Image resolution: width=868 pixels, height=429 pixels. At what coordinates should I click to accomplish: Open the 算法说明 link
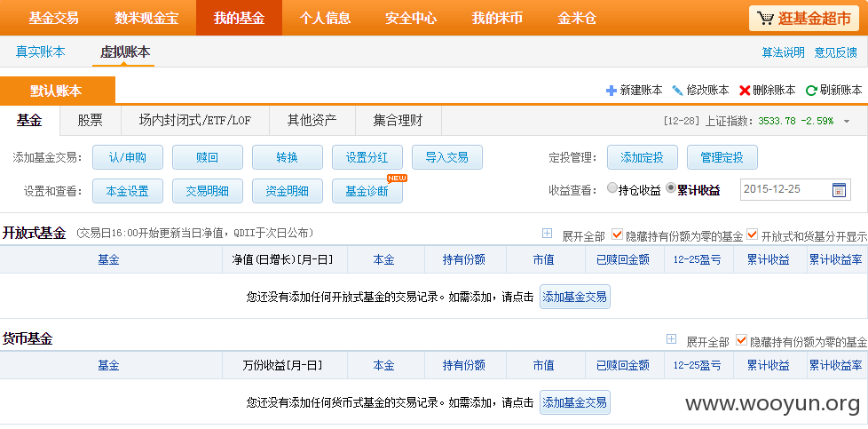(x=784, y=52)
